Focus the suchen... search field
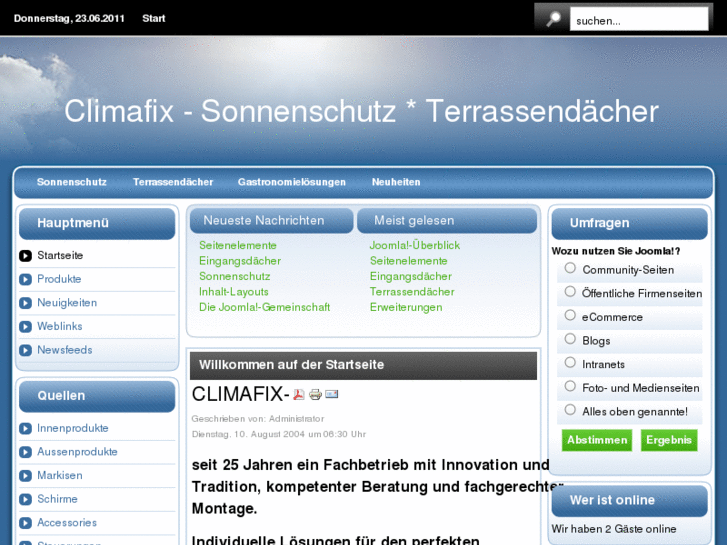Viewport: 727px width, 545px height. pos(639,19)
